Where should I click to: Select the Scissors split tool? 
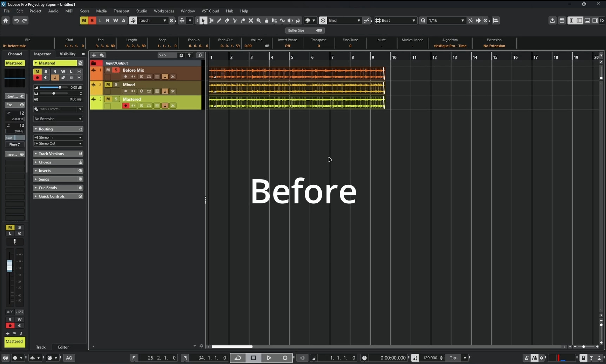click(x=235, y=21)
